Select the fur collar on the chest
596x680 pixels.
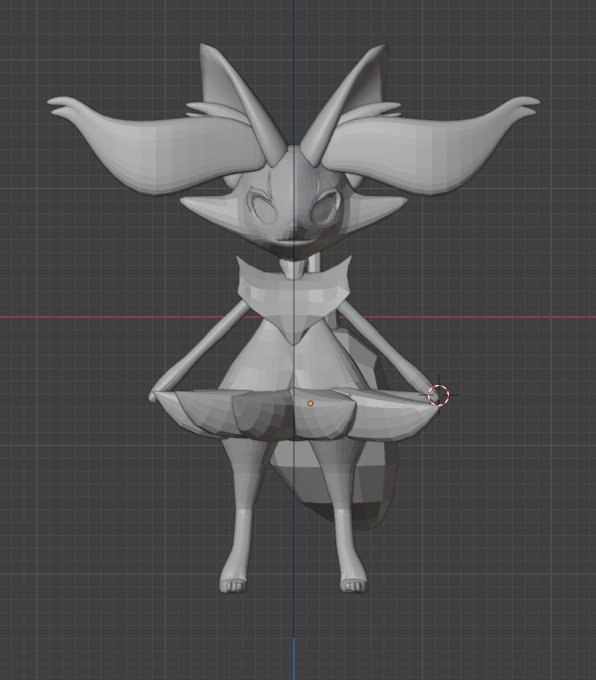[294, 295]
